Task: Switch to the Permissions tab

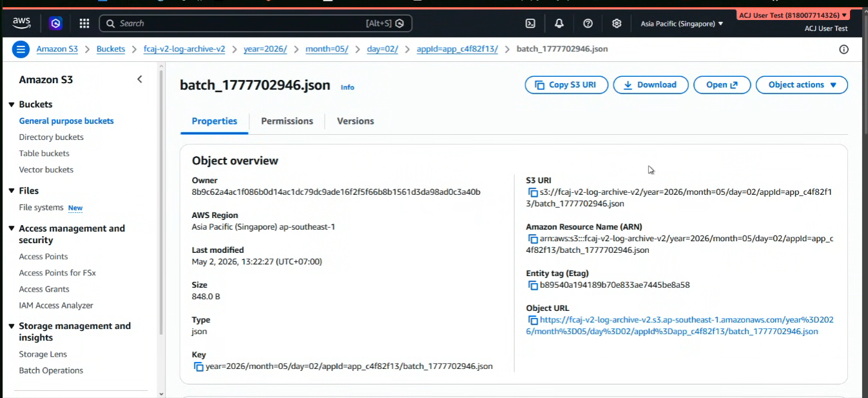Action: click(287, 121)
